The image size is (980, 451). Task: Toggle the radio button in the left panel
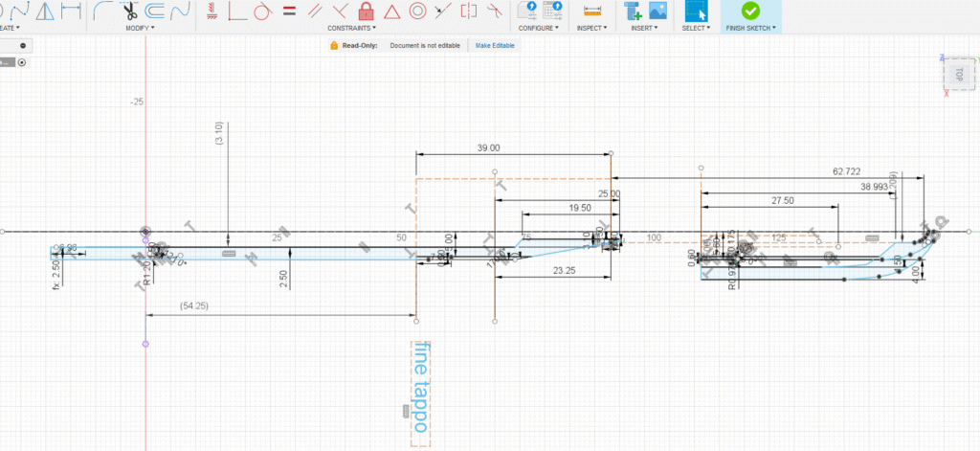22,62
